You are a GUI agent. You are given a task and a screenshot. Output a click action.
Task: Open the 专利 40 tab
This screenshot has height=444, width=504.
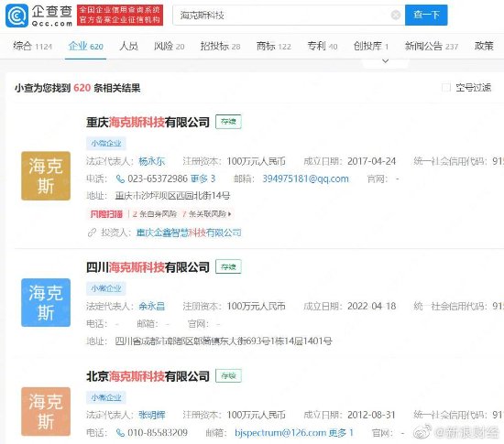click(x=323, y=46)
